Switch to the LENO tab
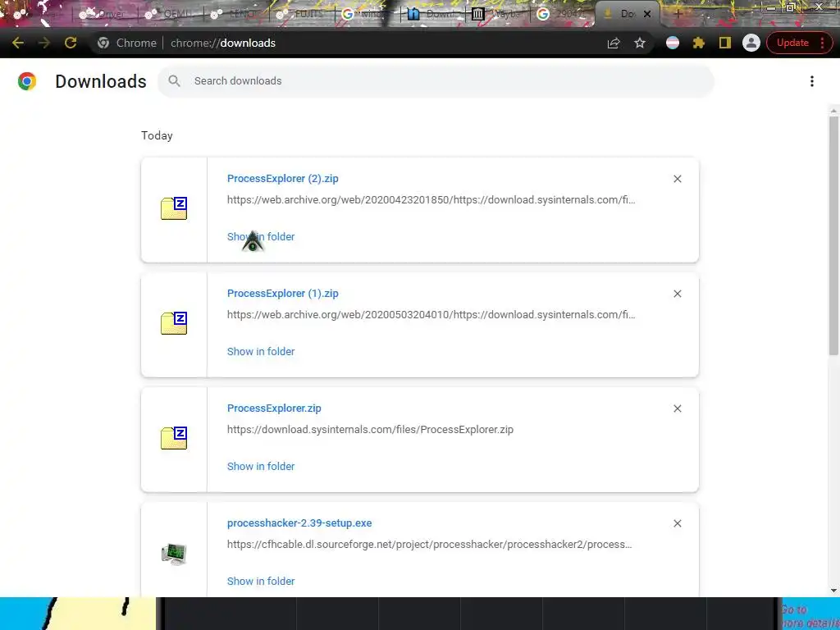840x630 pixels. (x=235, y=15)
